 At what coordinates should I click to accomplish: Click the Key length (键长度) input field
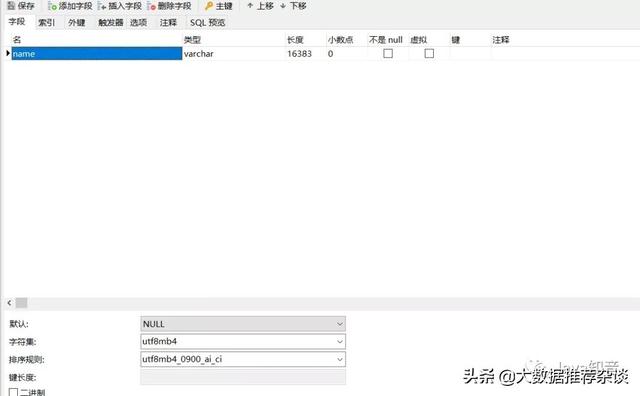(243, 377)
